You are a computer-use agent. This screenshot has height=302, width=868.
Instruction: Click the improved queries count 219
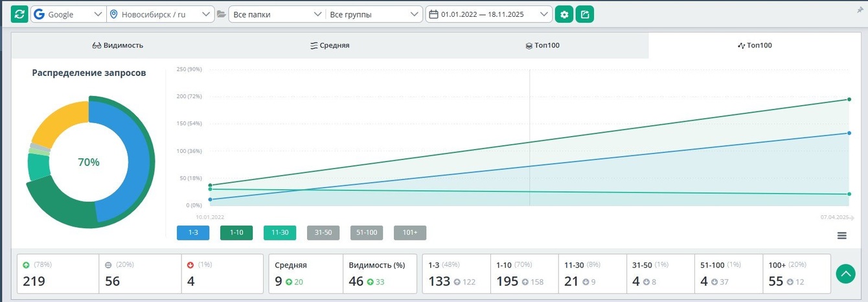pos(32,281)
